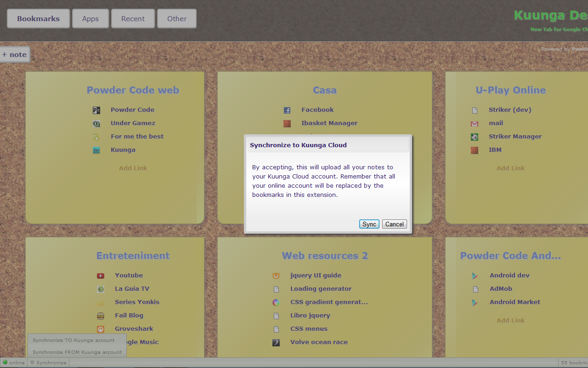Click the CSS gradient generator color wheel icon
The width and height of the screenshot is (588, 368).
(276, 303)
